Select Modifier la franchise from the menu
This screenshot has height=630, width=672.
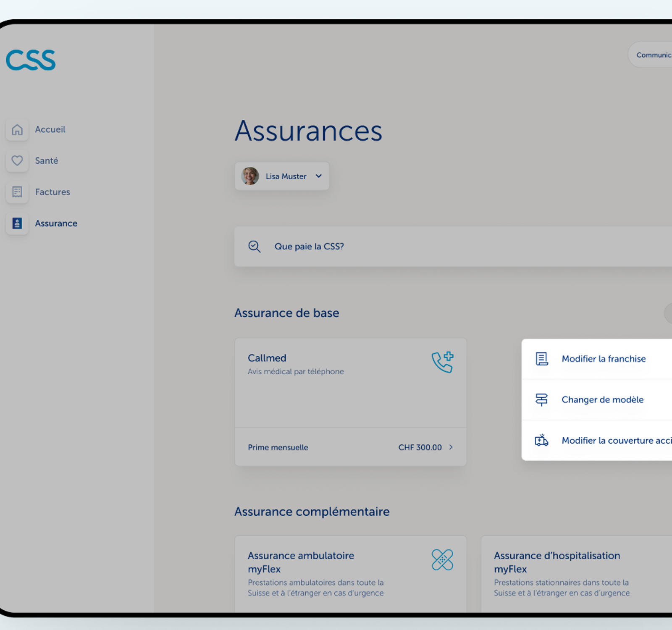tap(604, 359)
